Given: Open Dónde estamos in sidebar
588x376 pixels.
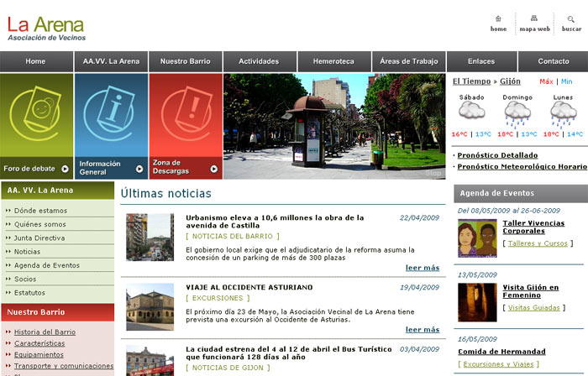Looking at the screenshot, I should [40, 211].
